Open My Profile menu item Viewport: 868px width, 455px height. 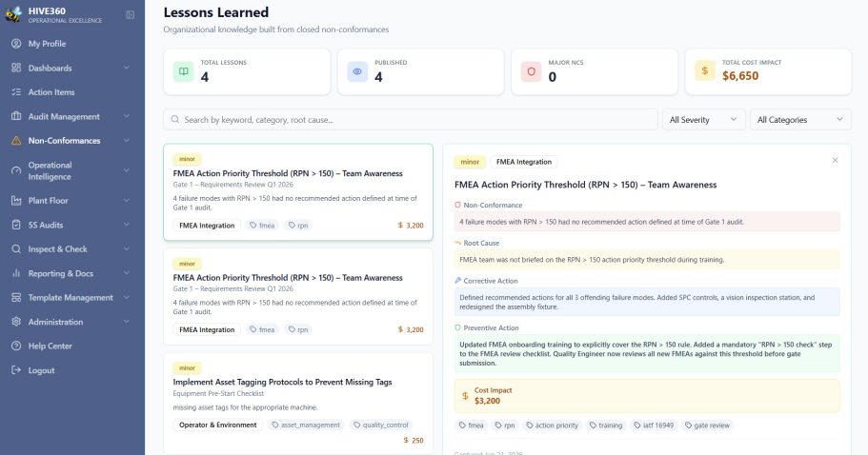(72, 44)
